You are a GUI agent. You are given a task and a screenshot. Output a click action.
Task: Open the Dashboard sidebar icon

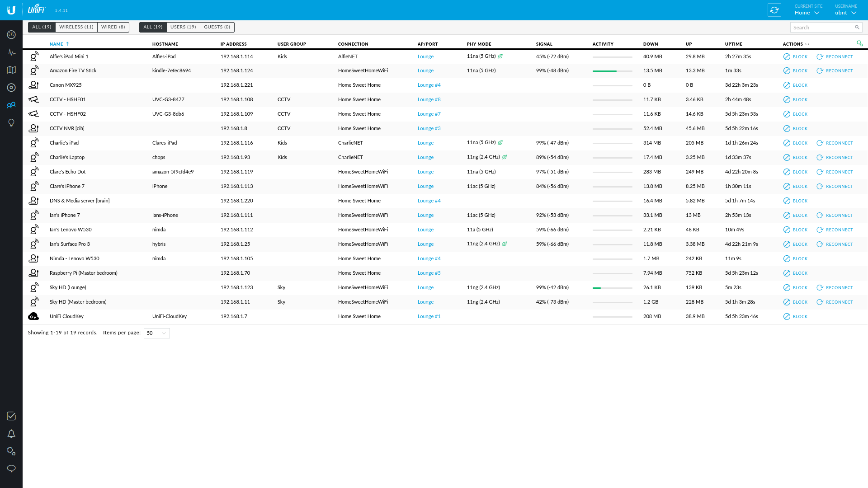point(11,35)
